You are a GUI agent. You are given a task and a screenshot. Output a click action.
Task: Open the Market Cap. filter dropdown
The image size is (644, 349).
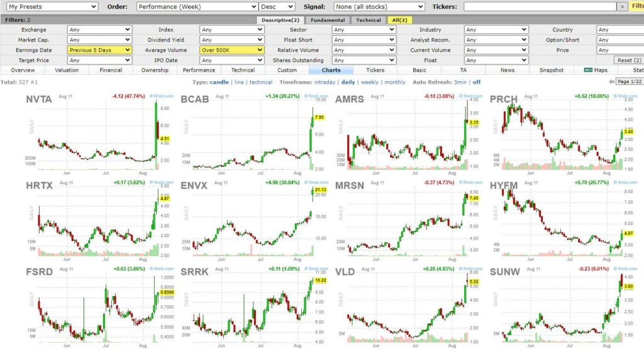coord(99,40)
